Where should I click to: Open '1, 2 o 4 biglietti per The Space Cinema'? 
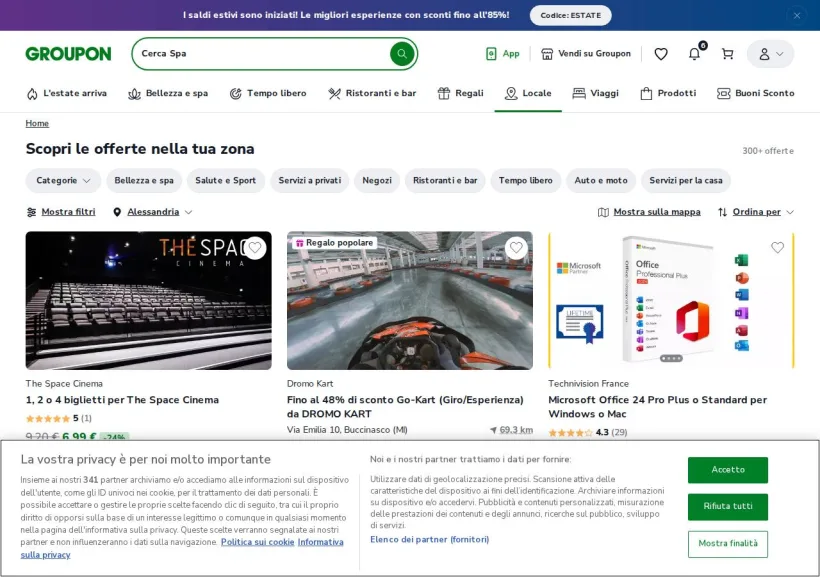[122, 400]
